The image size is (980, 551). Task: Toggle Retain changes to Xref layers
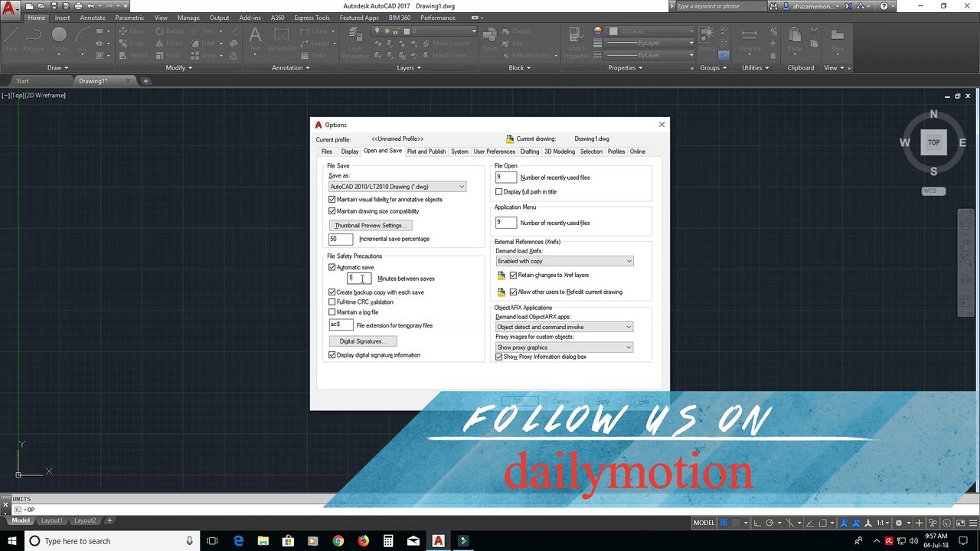tap(513, 275)
